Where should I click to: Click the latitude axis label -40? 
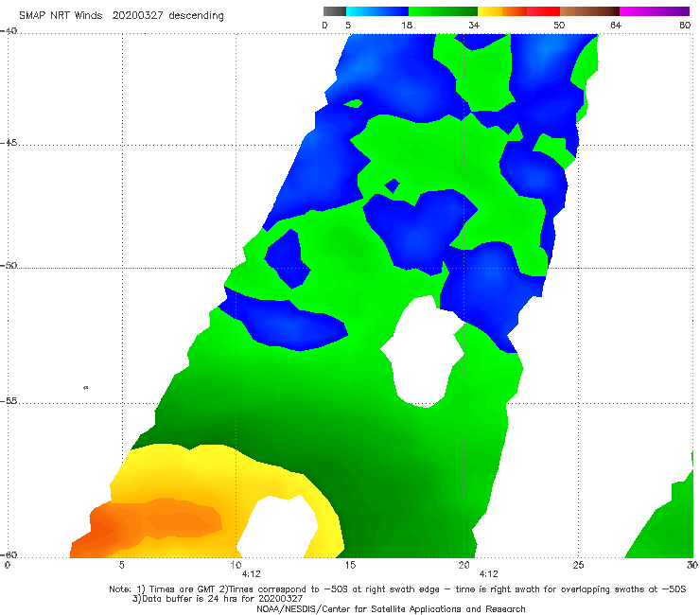click(x=9, y=31)
